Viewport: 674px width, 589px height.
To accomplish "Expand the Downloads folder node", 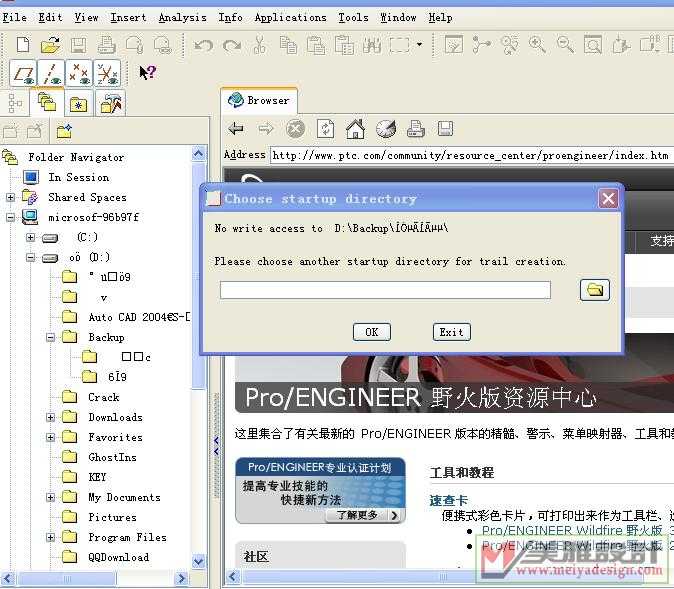I will pyautogui.click(x=50, y=417).
